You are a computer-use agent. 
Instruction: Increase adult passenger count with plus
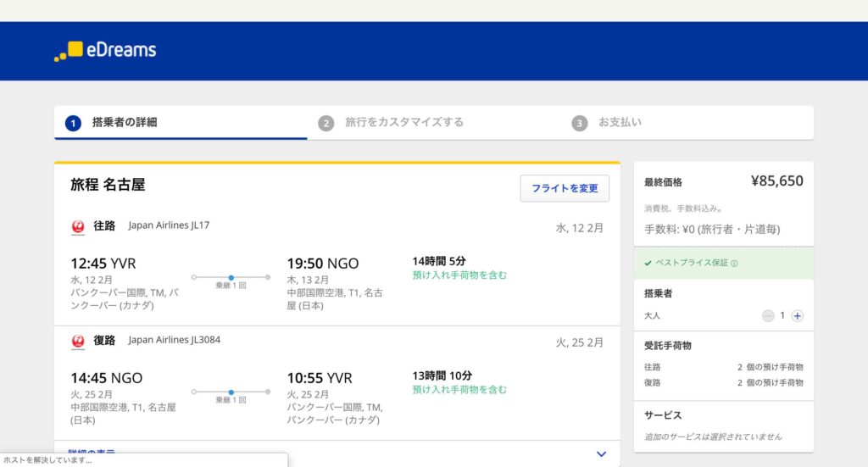[x=797, y=315]
